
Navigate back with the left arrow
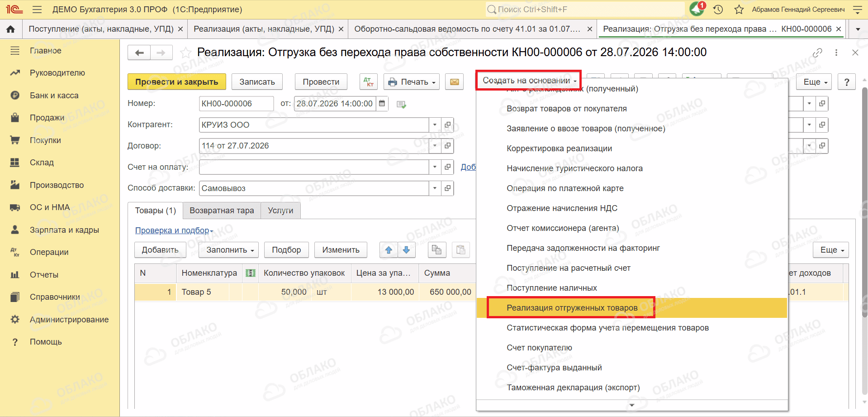tap(139, 53)
